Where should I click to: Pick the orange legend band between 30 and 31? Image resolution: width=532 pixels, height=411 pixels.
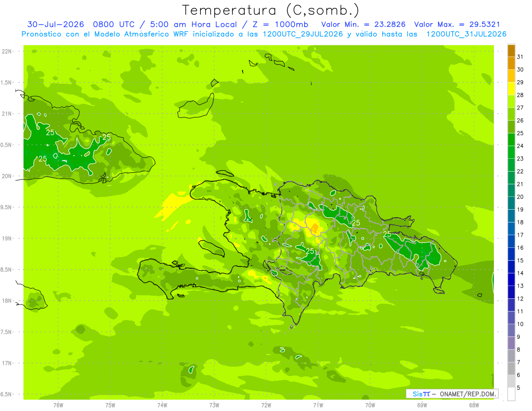[x=511, y=63]
